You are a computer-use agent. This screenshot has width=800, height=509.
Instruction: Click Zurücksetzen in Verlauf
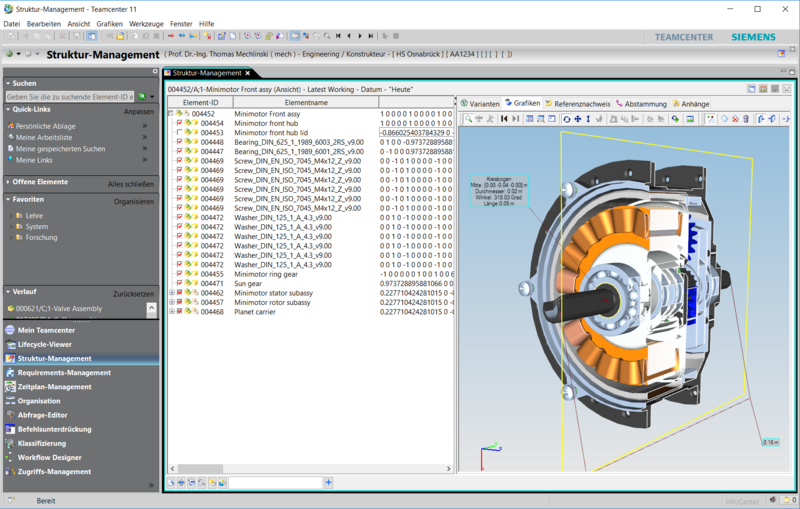[x=133, y=294]
